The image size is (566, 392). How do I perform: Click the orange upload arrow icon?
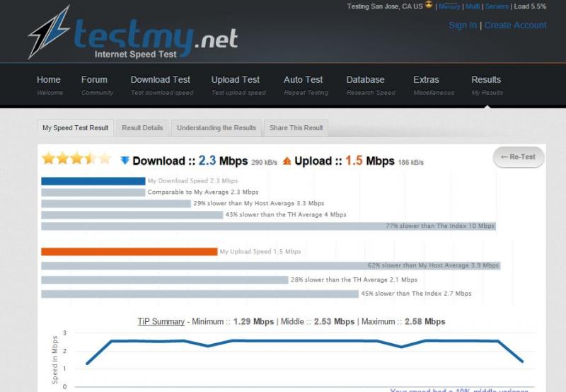click(287, 161)
